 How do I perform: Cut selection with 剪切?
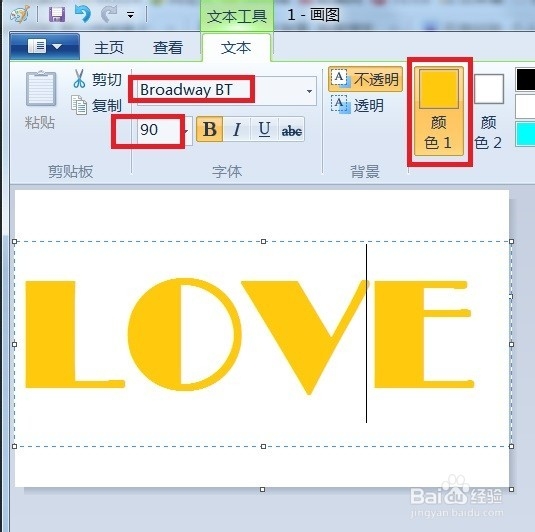tap(97, 80)
